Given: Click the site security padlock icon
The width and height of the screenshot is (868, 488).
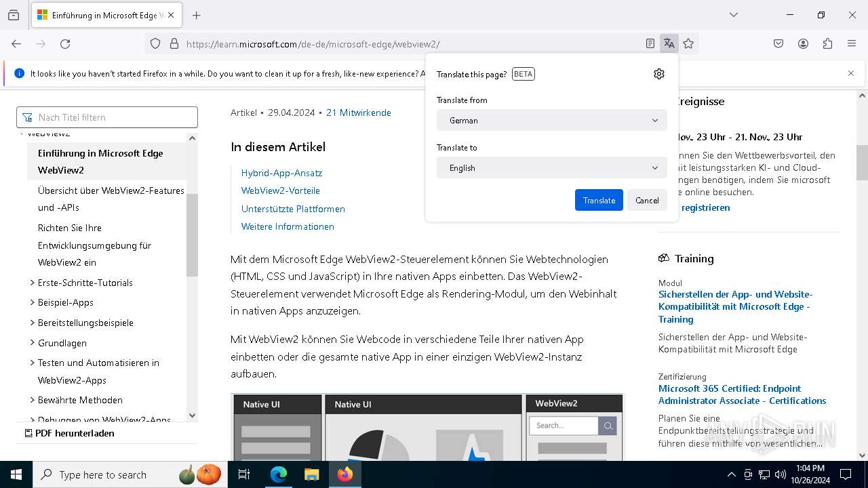Looking at the screenshot, I should pos(174,44).
